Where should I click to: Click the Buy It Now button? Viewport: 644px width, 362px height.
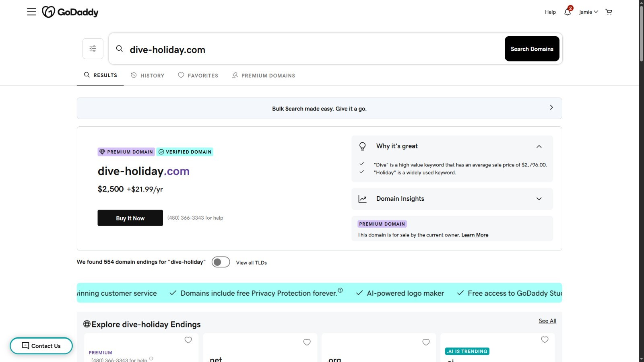130,218
